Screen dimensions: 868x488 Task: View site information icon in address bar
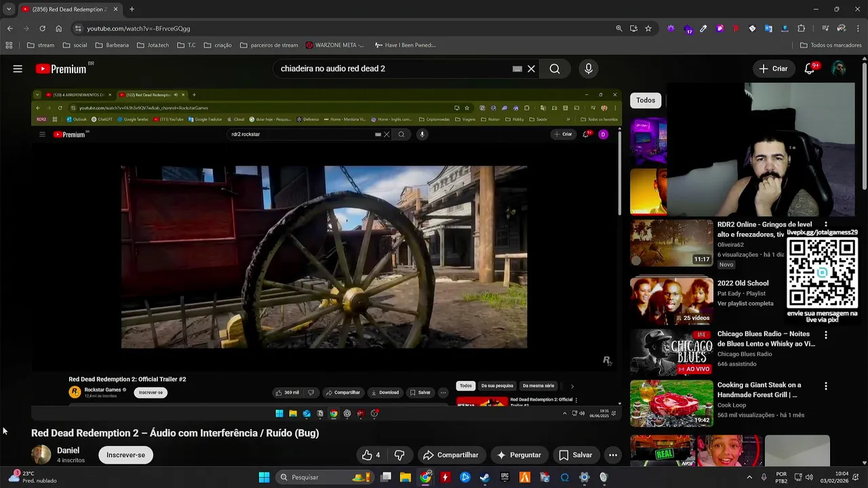(78, 28)
